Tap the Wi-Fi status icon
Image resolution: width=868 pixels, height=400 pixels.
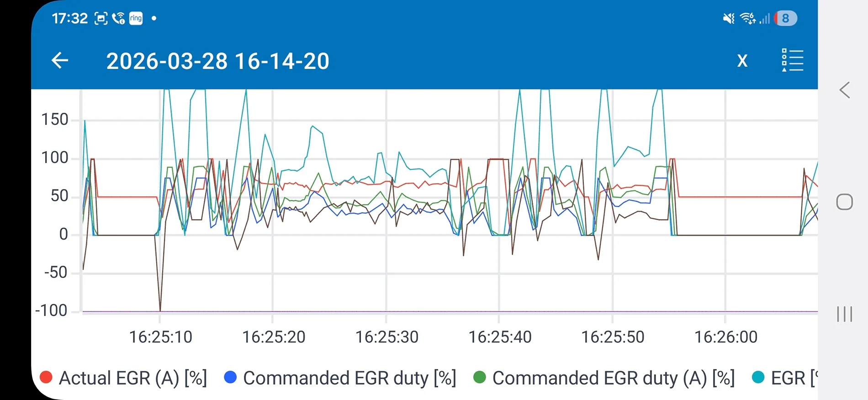(x=748, y=18)
